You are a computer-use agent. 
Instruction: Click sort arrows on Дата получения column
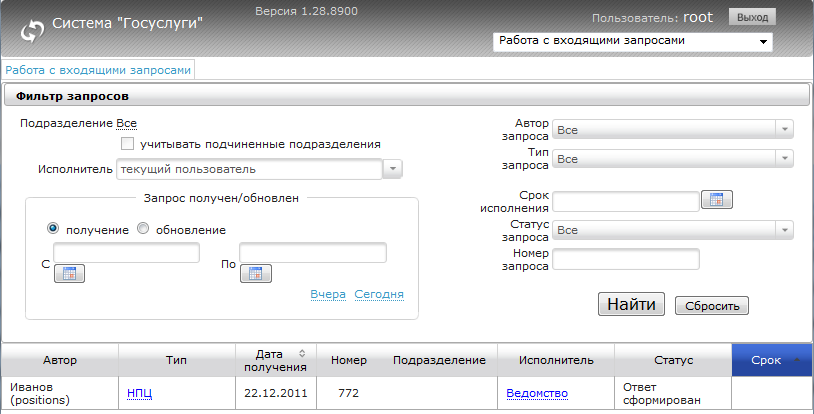pyautogui.click(x=302, y=353)
